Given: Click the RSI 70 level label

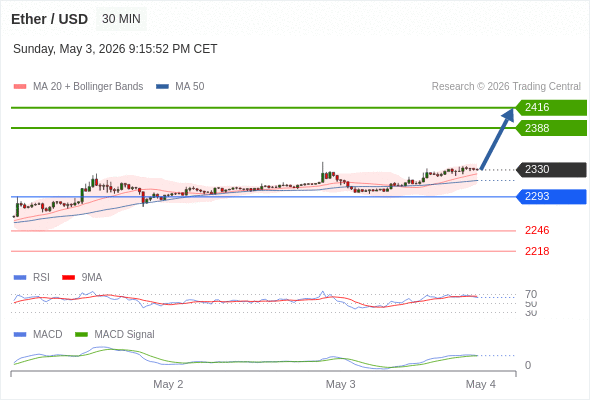Looking at the screenshot, I should (531, 294).
